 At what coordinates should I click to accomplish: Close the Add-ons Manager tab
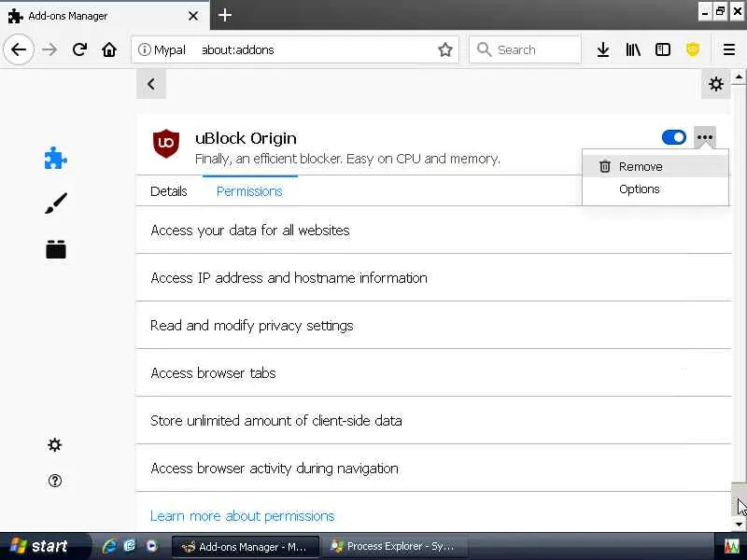[x=193, y=16]
